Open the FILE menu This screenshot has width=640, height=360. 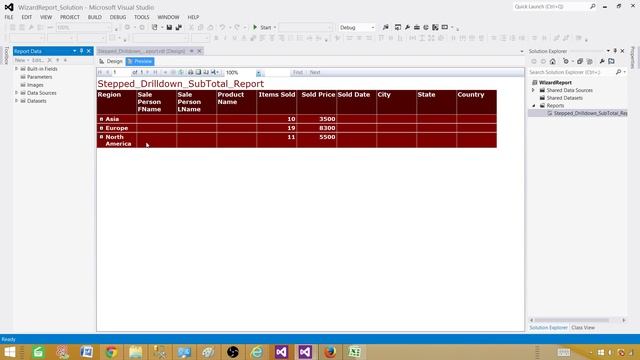coord(9,17)
